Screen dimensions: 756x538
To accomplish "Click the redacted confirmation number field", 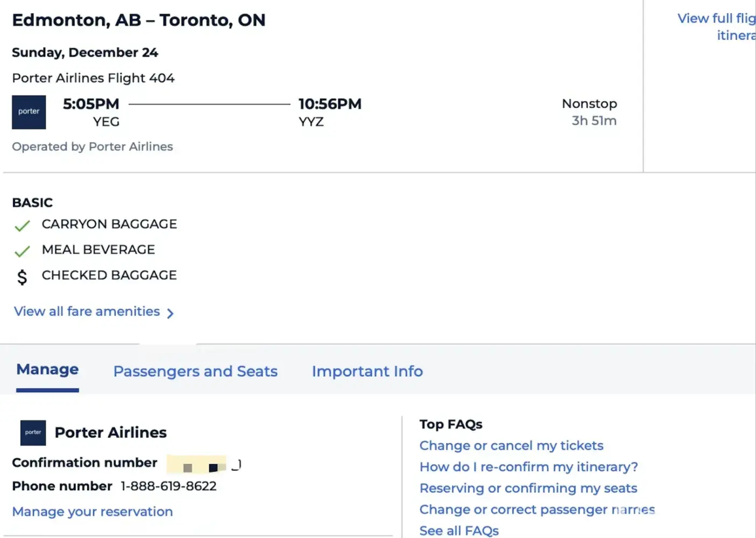I will click(x=203, y=464).
